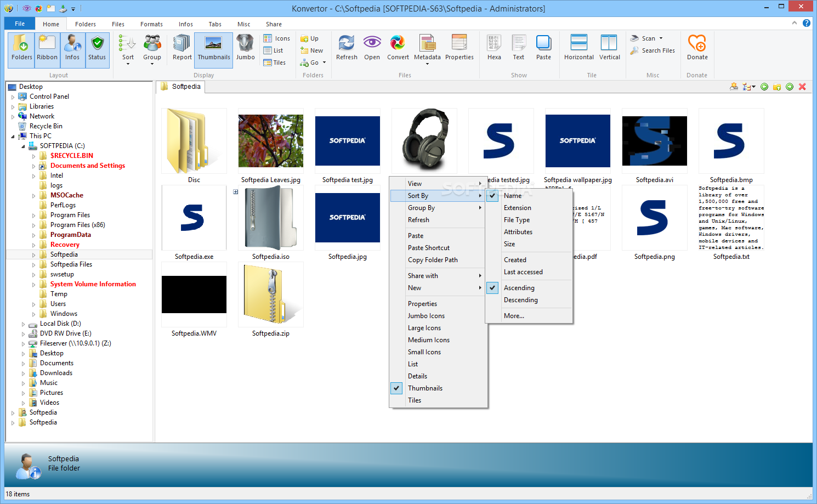Open the Sort dropdown in ribbon
817x504 pixels.
128,50
